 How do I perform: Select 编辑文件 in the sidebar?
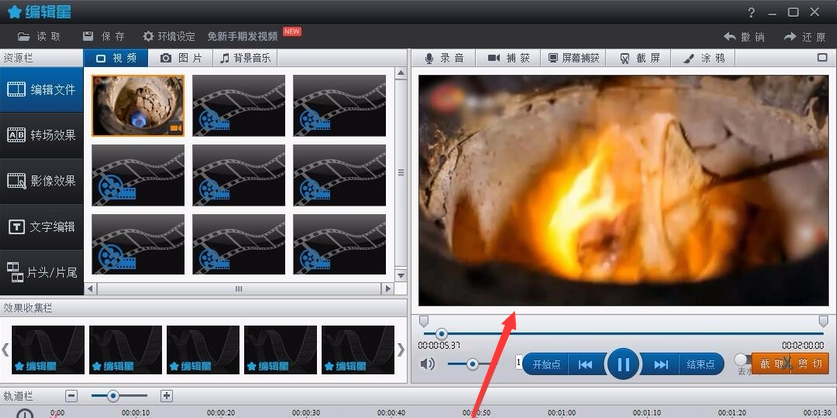(x=42, y=90)
